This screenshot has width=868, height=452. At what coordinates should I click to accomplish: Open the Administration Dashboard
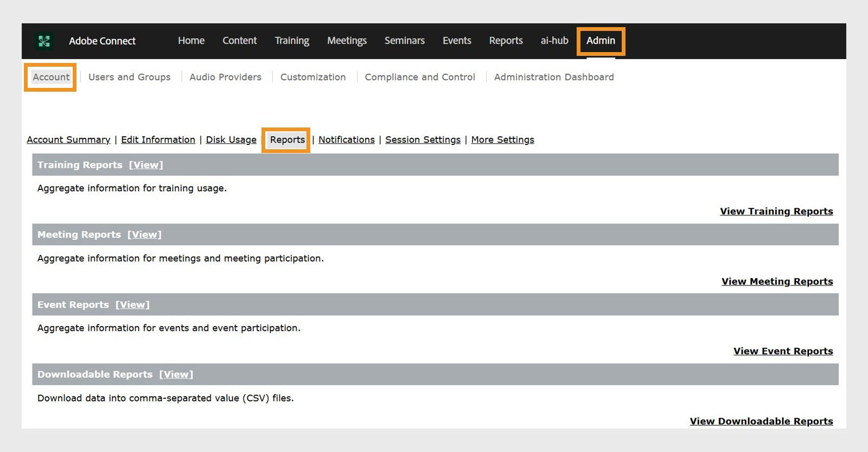[x=554, y=77]
